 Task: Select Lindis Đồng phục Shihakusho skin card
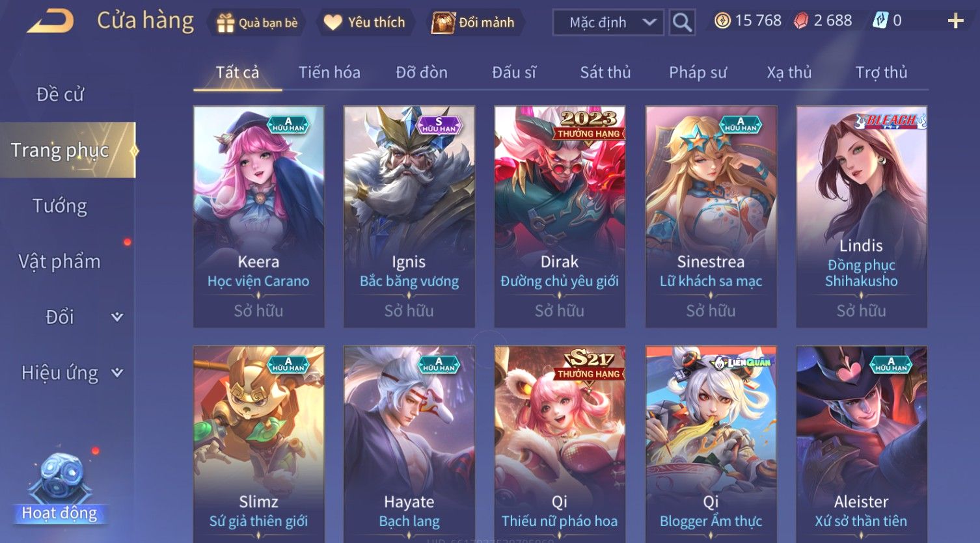(862, 217)
